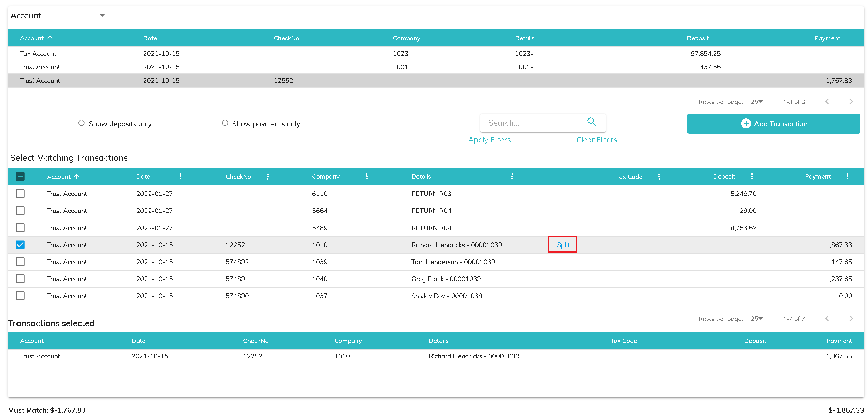Open the Deposit column three-dot menu
868x416 pixels.
coord(751,176)
